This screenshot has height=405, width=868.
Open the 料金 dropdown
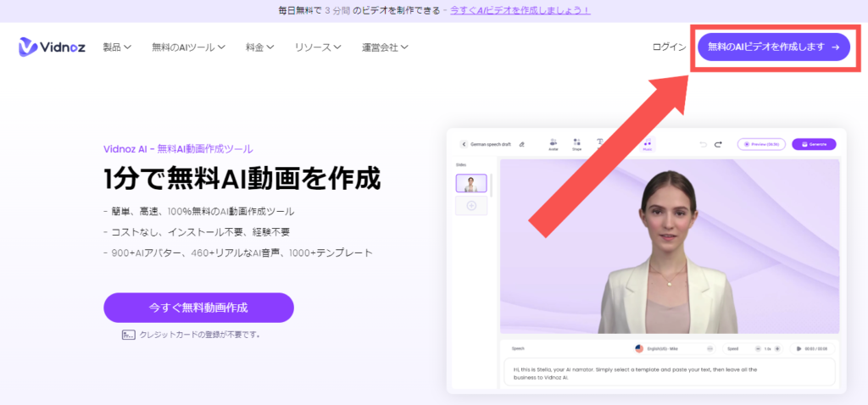coord(259,47)
